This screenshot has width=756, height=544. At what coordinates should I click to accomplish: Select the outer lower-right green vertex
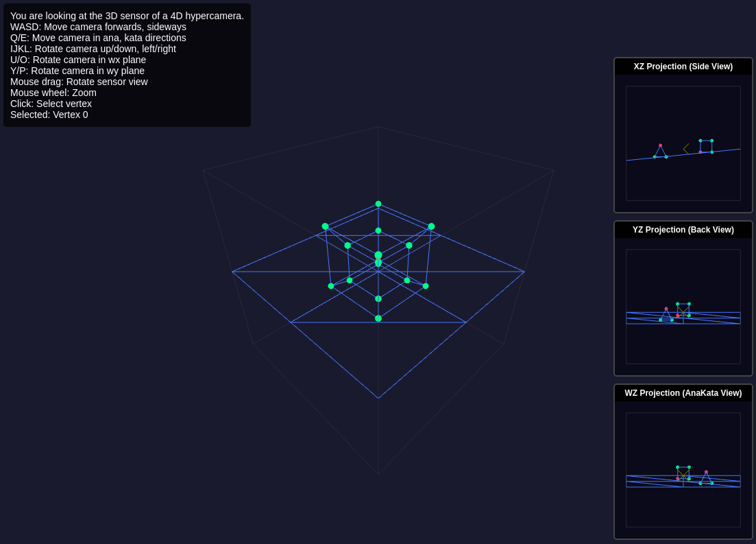click(426, 286)
